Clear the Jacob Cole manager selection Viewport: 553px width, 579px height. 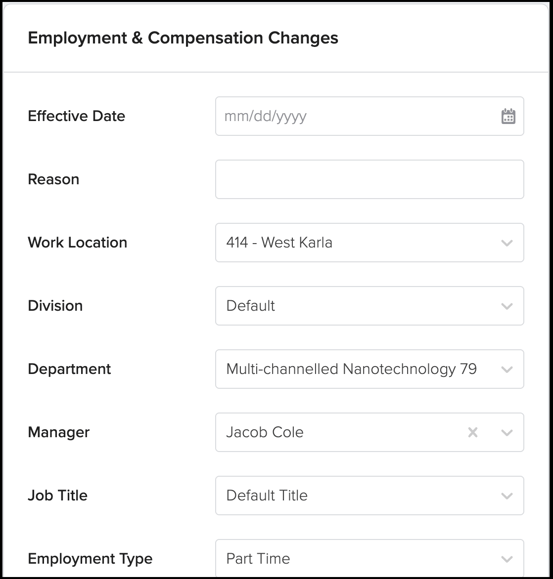(473, 432)
